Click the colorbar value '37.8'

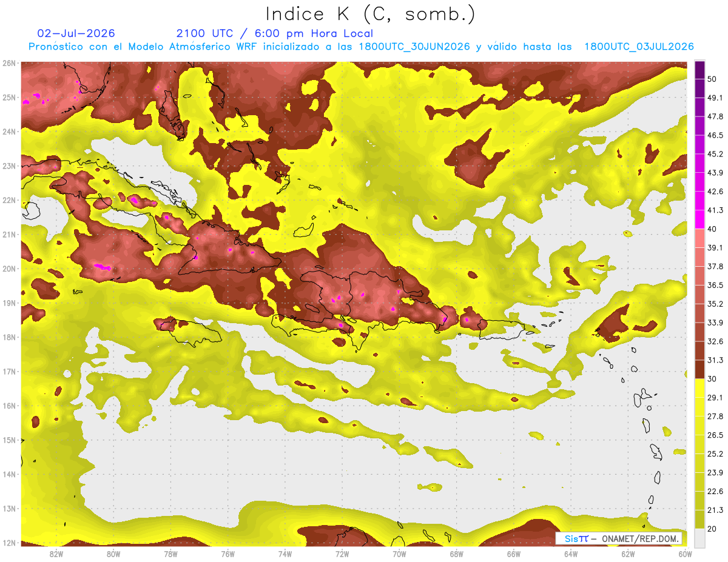(715, 267)
